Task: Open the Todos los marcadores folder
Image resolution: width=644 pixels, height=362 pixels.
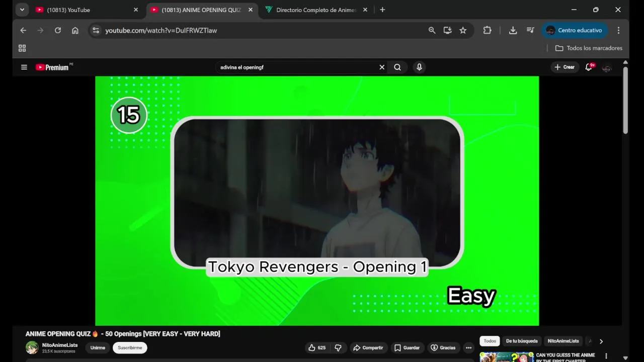Action: [589, 48]
